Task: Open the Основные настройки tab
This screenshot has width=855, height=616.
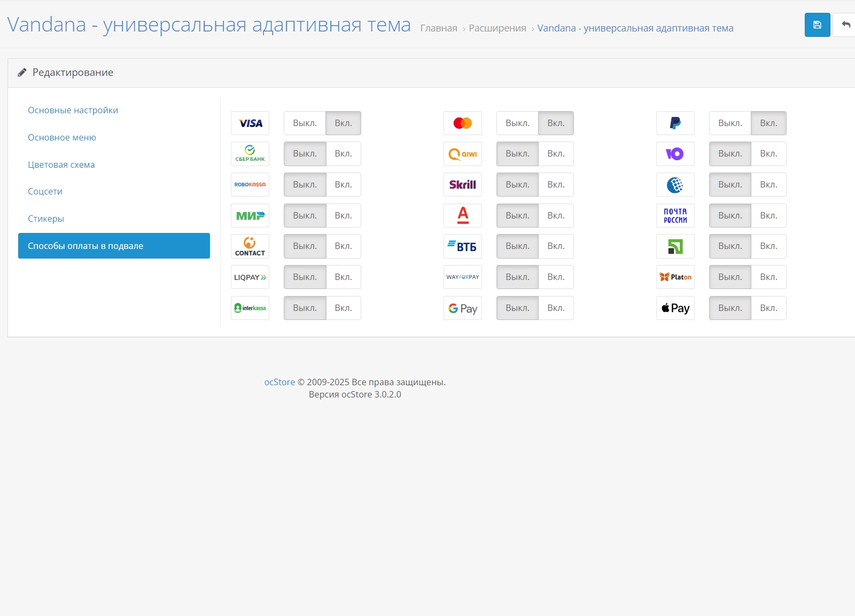Action: tap(114, 111)
